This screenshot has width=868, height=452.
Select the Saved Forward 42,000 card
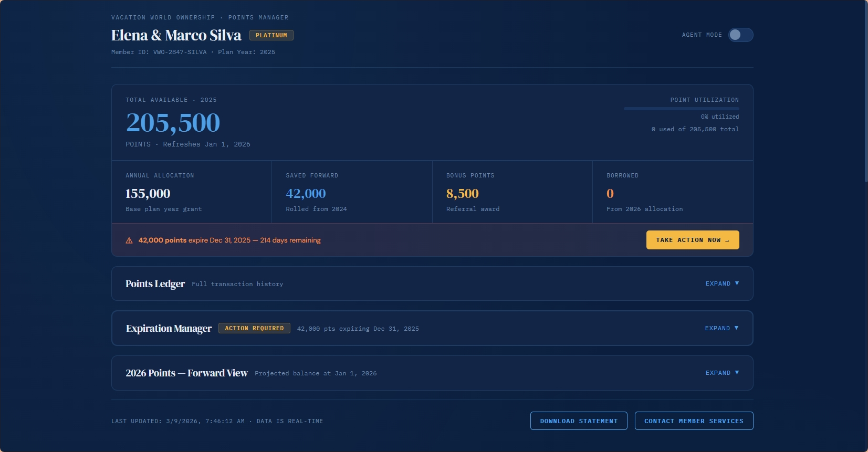(x=352, y=192)
